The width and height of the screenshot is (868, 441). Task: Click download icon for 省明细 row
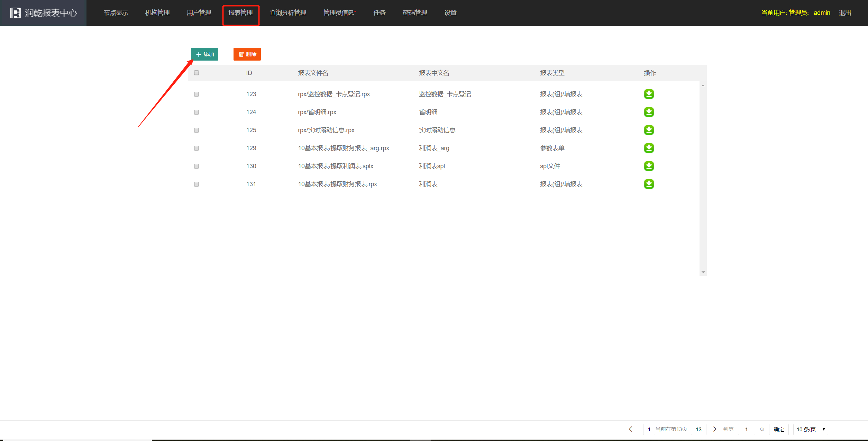point(649,112)
